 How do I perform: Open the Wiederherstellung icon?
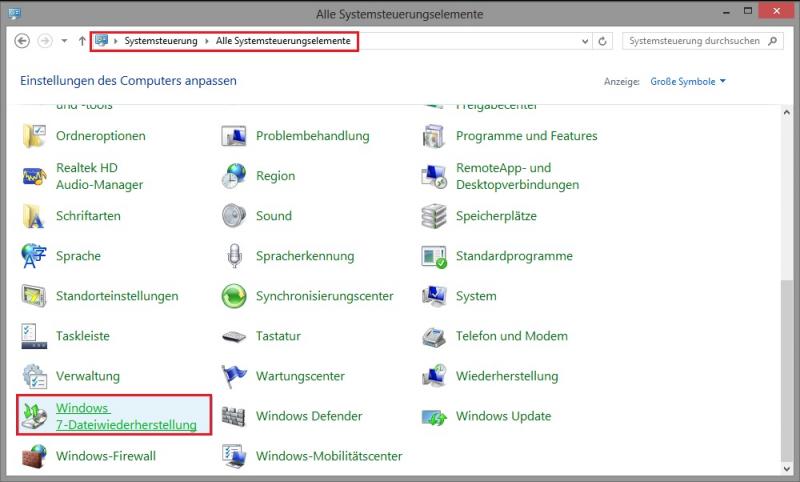434,376
